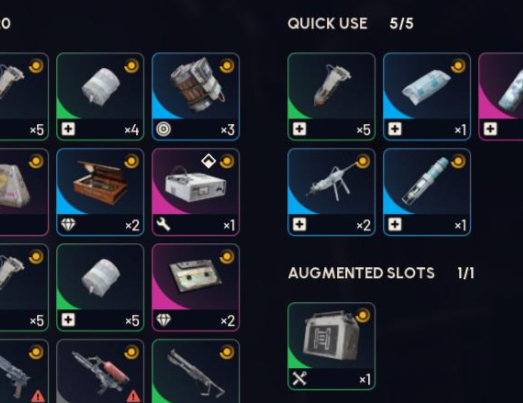
Task: Click the bandage stack with x5 count
Action: tap(100, 288)
